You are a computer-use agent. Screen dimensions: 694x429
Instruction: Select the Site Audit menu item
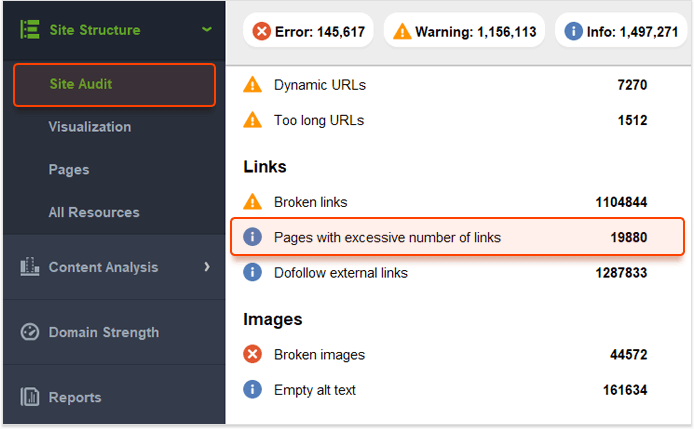point(114,85)
